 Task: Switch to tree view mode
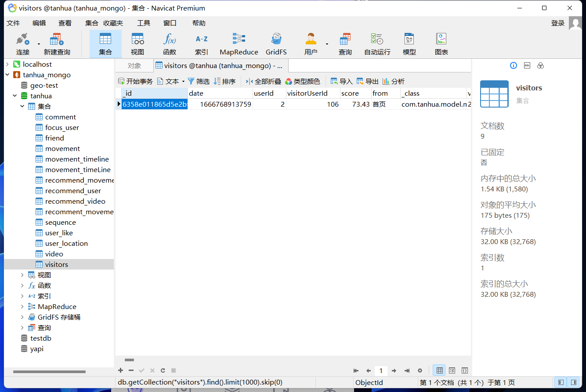click(x=452, y=370)
